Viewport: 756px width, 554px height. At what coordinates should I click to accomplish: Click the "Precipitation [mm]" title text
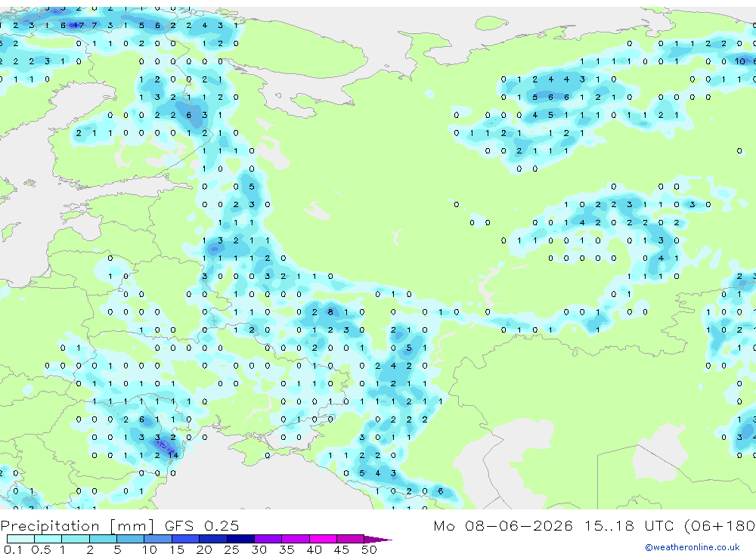(77, 526)
